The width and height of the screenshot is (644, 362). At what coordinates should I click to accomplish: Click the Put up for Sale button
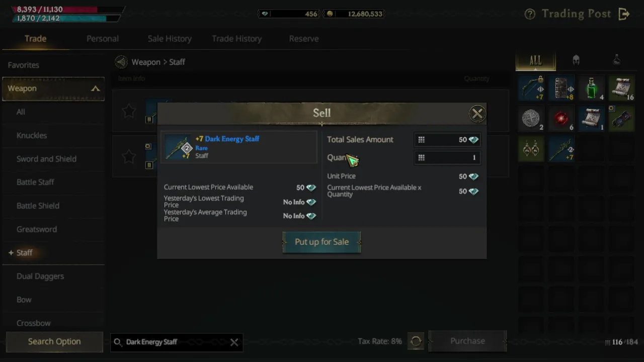(321, 242)
